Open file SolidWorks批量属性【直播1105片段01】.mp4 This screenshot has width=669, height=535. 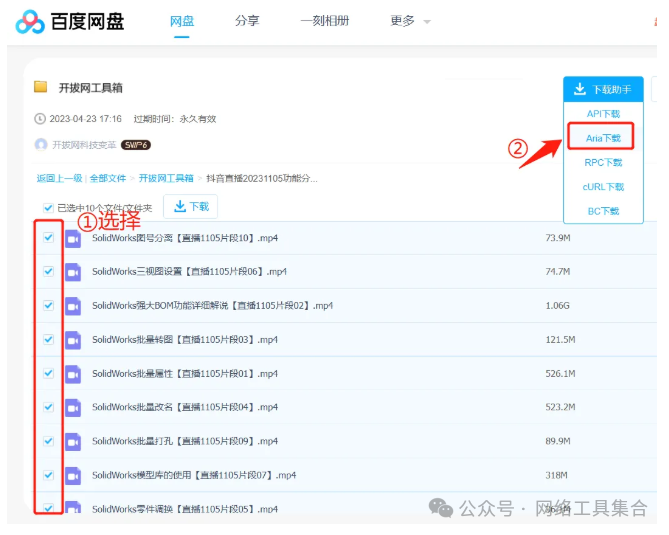coord(185,374)
